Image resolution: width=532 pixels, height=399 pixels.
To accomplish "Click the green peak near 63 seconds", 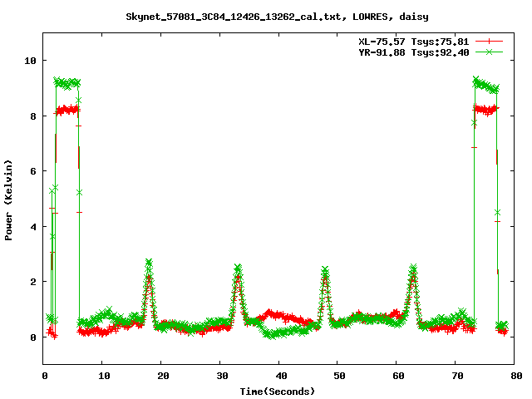I will pos(413,268).
